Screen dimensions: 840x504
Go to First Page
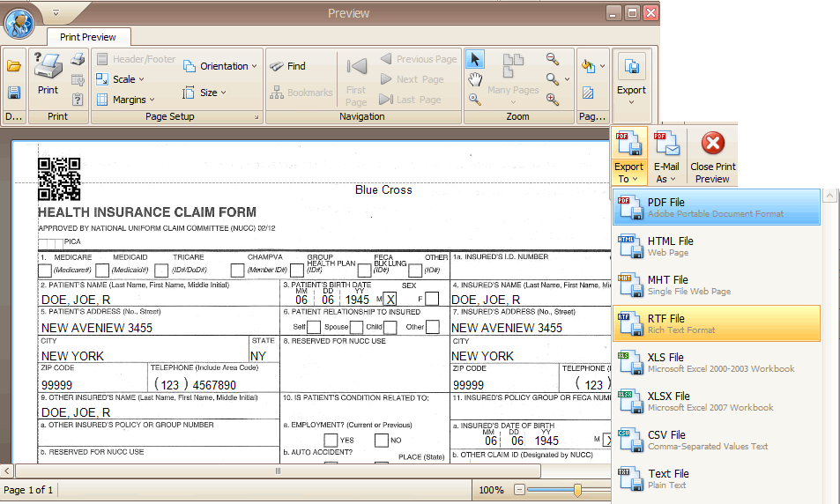[x=356, y=81]
